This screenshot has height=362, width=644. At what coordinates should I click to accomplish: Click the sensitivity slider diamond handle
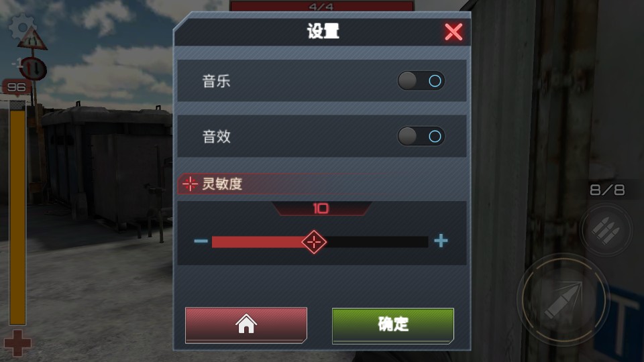314,242
